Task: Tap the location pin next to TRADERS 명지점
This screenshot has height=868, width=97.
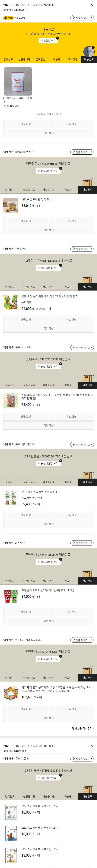Action: point(73,152)
